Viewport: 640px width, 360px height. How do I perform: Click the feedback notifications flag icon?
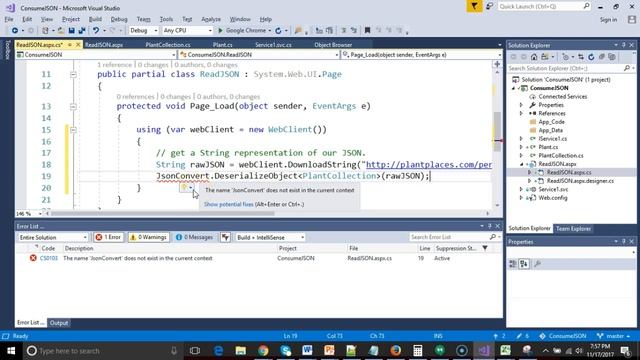pos(474,6)
